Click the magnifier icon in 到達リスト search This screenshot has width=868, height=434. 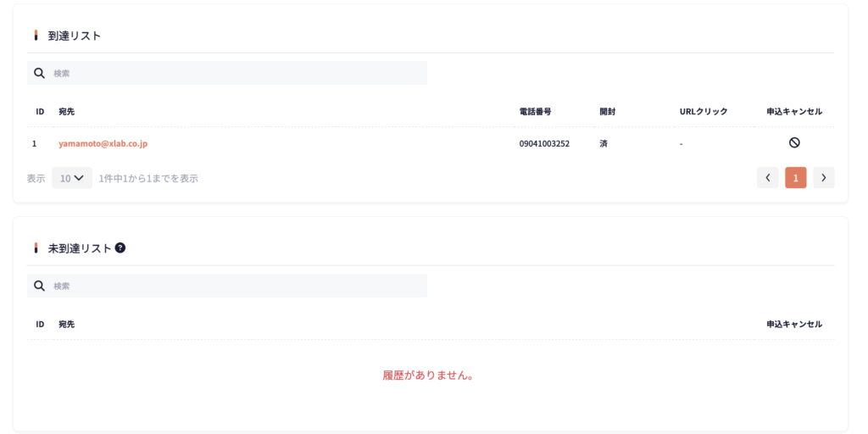click(39, 73)
